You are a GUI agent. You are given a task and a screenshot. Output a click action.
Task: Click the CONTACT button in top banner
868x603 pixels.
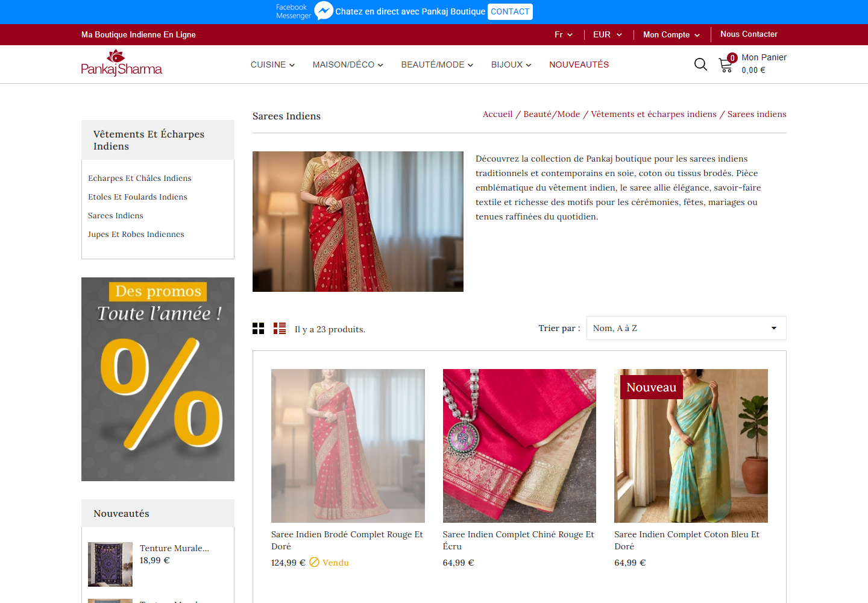point(510,11)
